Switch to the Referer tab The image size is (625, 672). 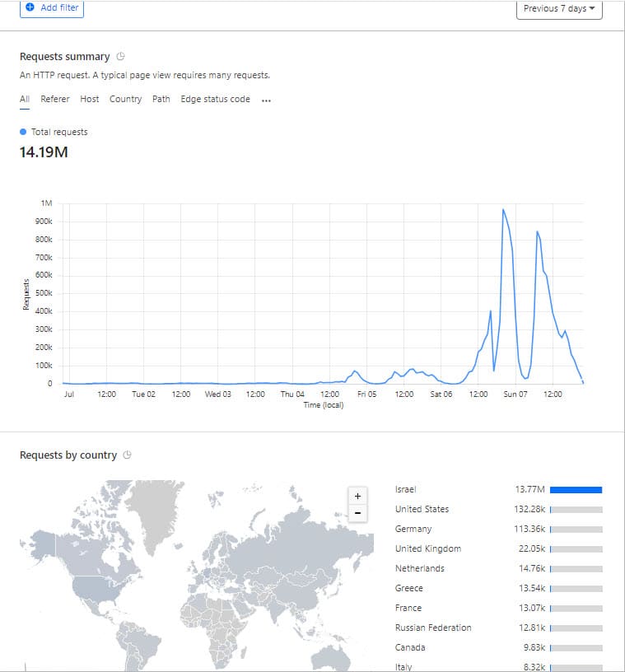tap(55, 99)
